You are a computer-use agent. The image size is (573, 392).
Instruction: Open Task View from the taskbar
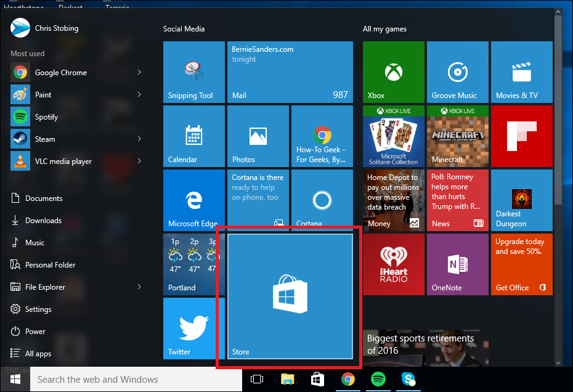257,379
